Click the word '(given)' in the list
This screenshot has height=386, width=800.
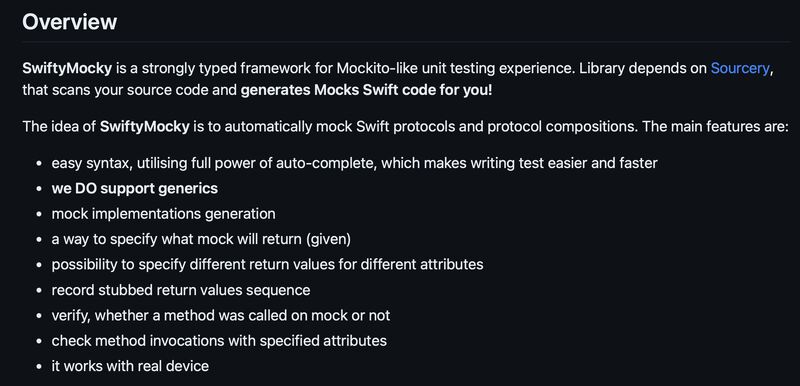[x=328, y=239]
